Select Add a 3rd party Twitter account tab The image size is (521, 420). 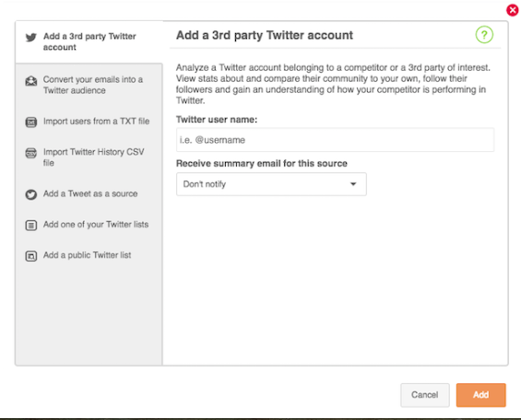click(x=89, y=41)
